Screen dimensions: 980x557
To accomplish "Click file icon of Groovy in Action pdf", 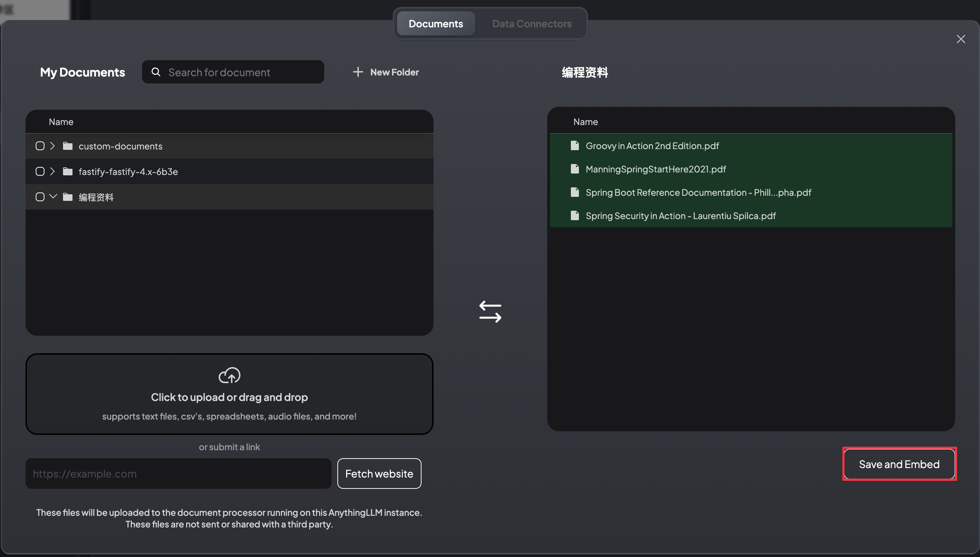I will 575,145.
